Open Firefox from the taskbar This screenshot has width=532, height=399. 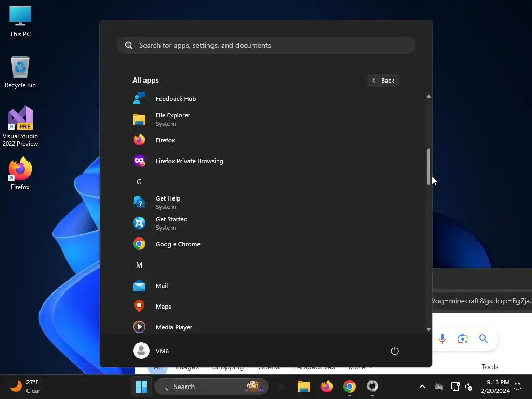click(326, 387)
